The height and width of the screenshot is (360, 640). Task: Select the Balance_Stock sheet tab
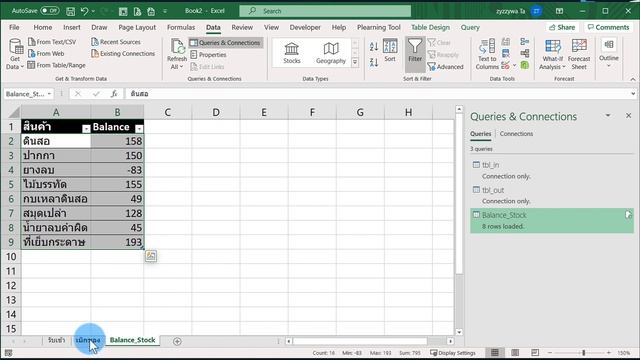pos(132,340)
